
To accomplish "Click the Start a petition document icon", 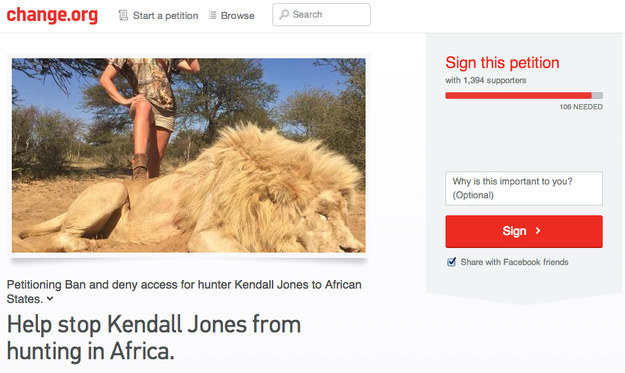I will coord(124,16).
